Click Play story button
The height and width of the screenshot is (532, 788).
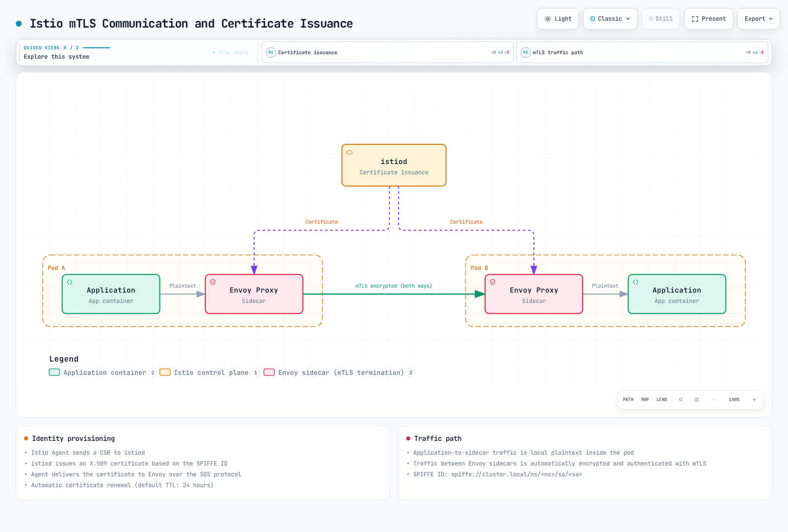(x=230, y=52)
